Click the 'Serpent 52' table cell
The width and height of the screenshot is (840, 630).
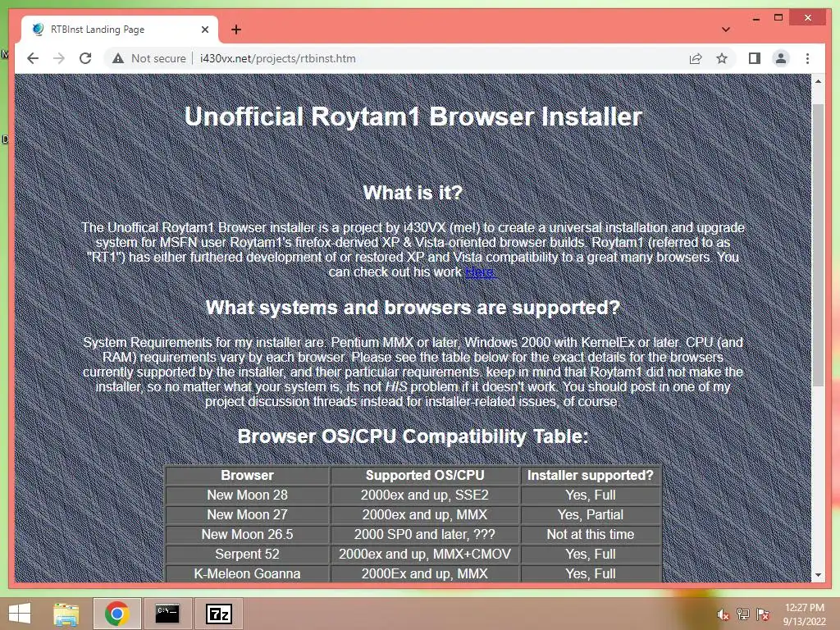point(247,554)
